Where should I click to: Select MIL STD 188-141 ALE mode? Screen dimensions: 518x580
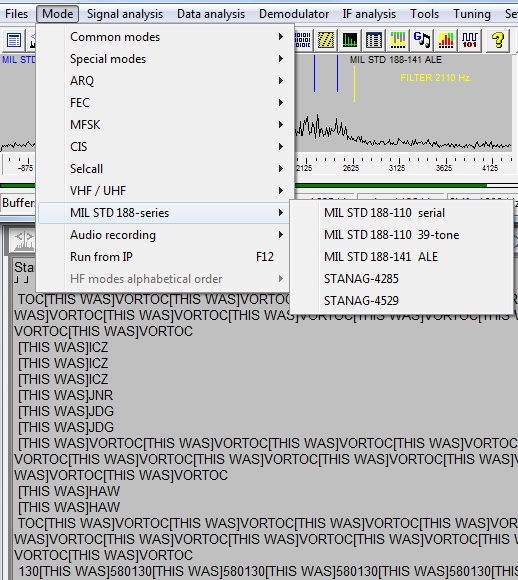click(381, 257)
